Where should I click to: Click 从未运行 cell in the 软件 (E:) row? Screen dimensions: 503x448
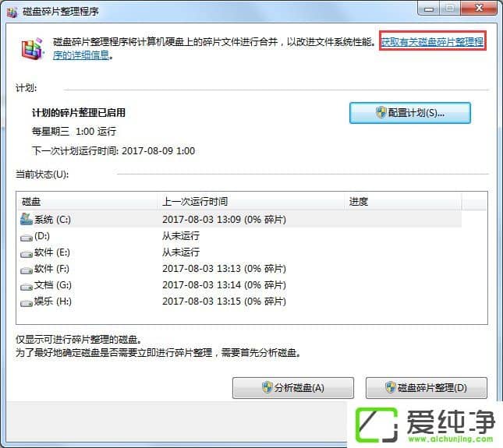tap(181, 252)
